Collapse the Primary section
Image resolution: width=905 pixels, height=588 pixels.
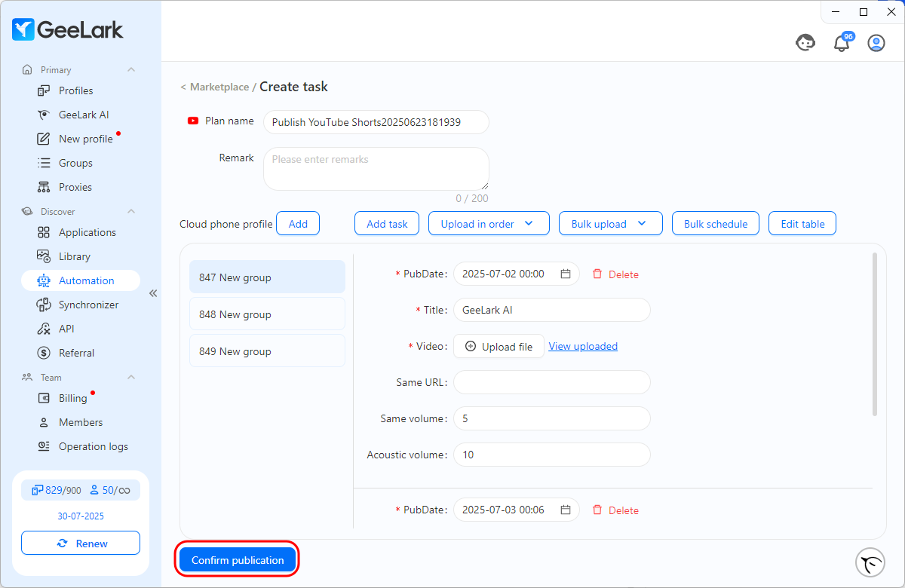pos(131,69)
